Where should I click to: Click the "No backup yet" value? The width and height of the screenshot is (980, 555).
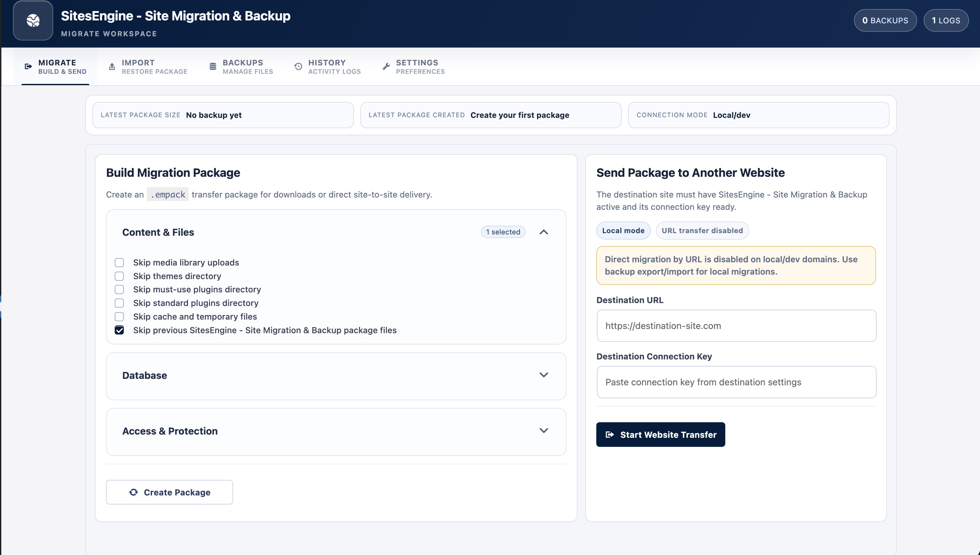[x=214, y=115]
